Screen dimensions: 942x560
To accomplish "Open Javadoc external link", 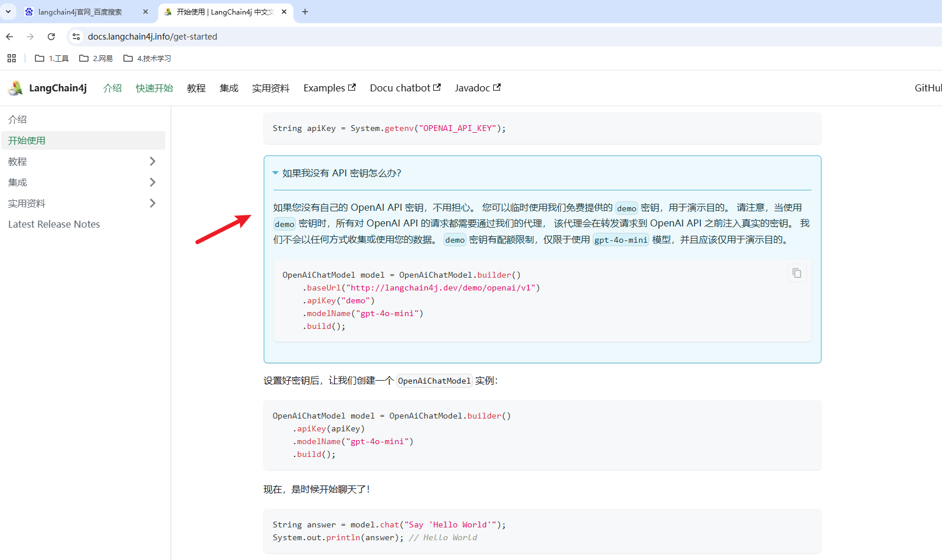I will pos(477,88).
